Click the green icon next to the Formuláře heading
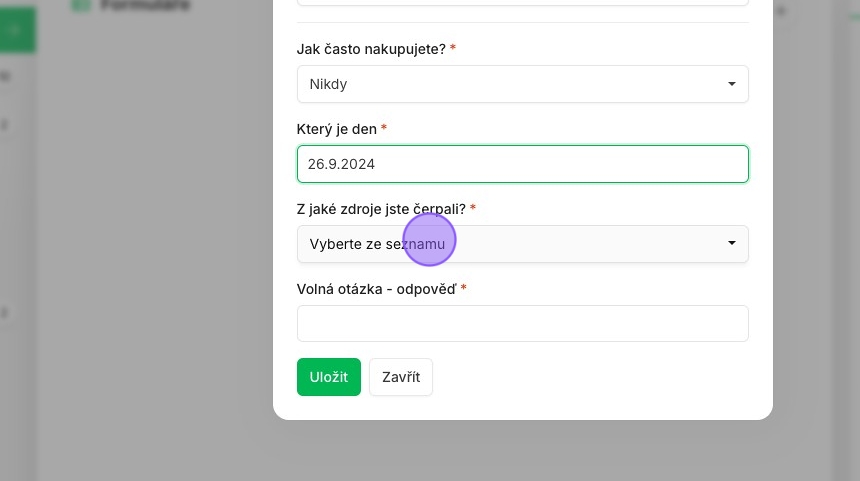 tap(81, 5)
